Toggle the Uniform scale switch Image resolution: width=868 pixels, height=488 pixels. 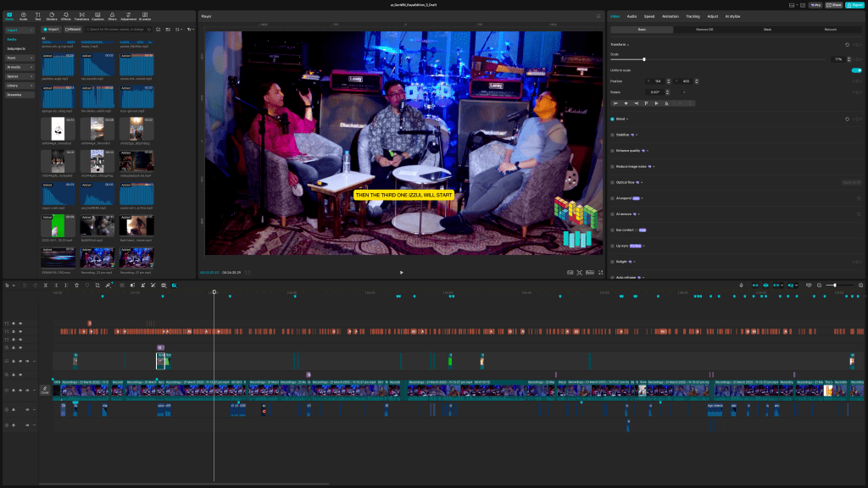point(856,70)
